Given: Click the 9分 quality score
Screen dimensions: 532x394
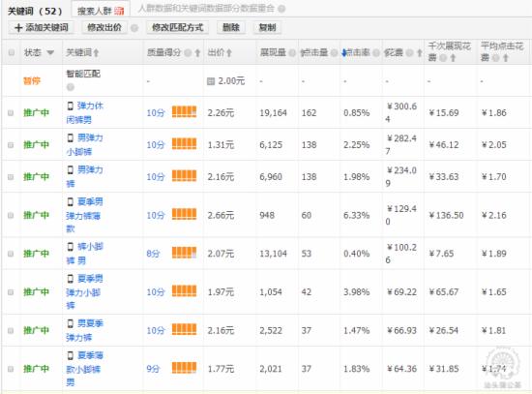Looking at the screenshot, I should 153,369.
